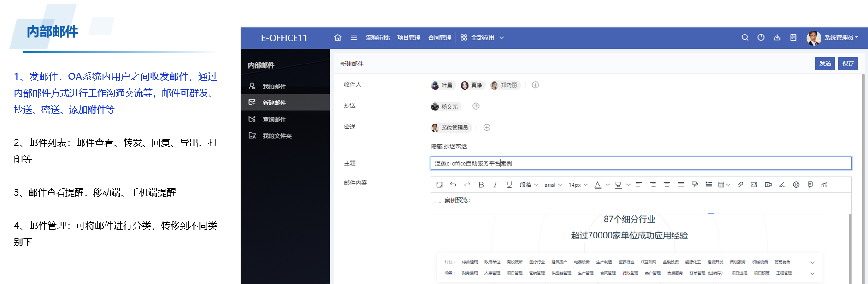Apply highlight background color
The height and width of the screenshot is (284, 868).
618,185
